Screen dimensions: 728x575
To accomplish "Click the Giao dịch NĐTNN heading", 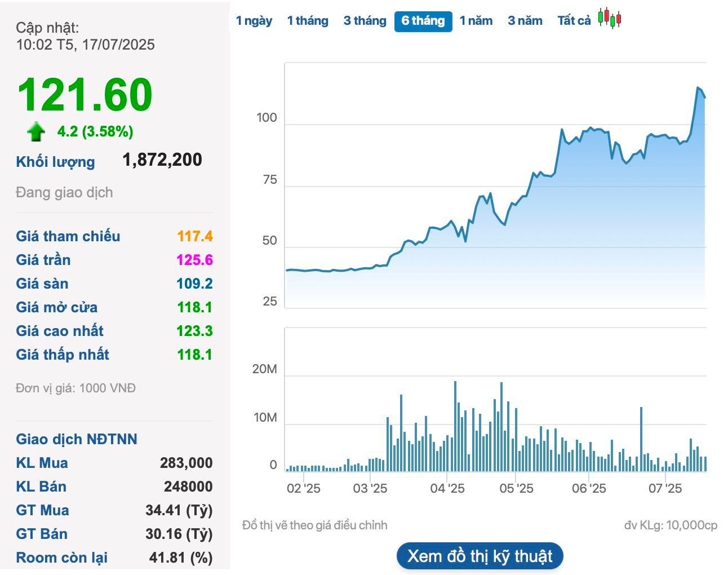I will (77, 439).
